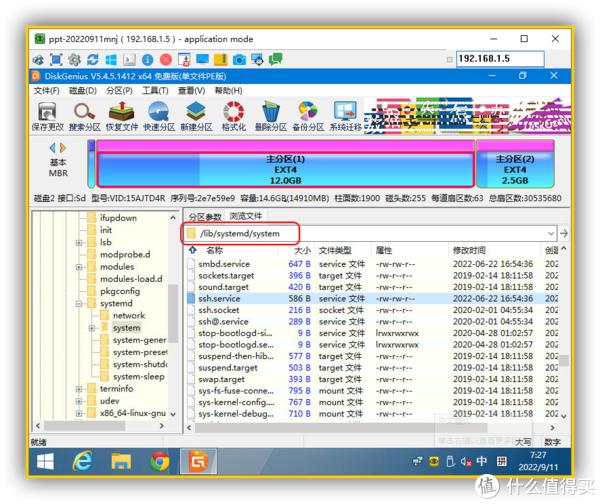This screenshot has width=600, height=504.
Task: Expand the x86_64-linux-gnu folder node
Action: coord(79,413)
